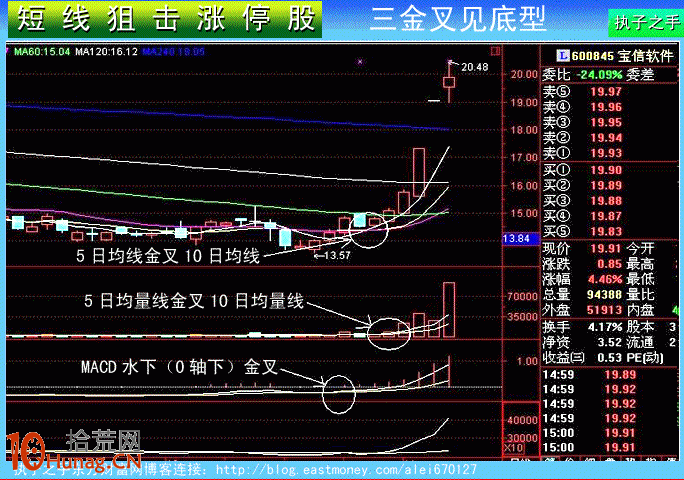Select the 卖⑤ sell order row
Screen dimensions: 684x480
coord(610,92)
